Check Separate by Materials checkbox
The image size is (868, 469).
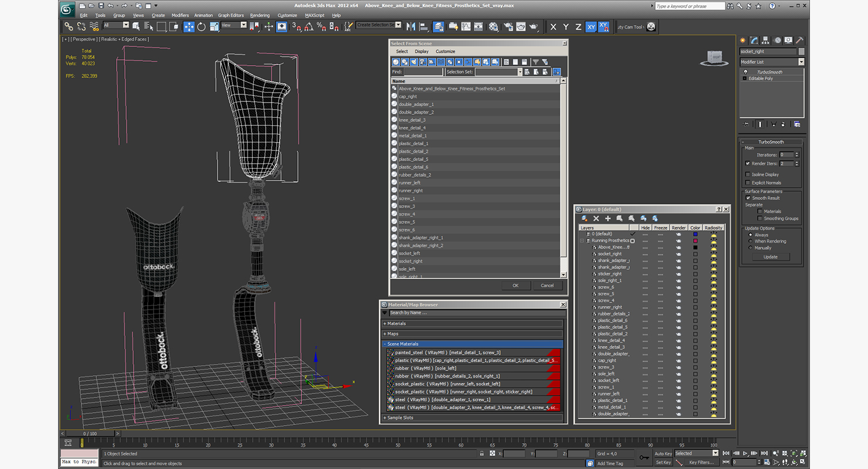[x=760, y=211]
